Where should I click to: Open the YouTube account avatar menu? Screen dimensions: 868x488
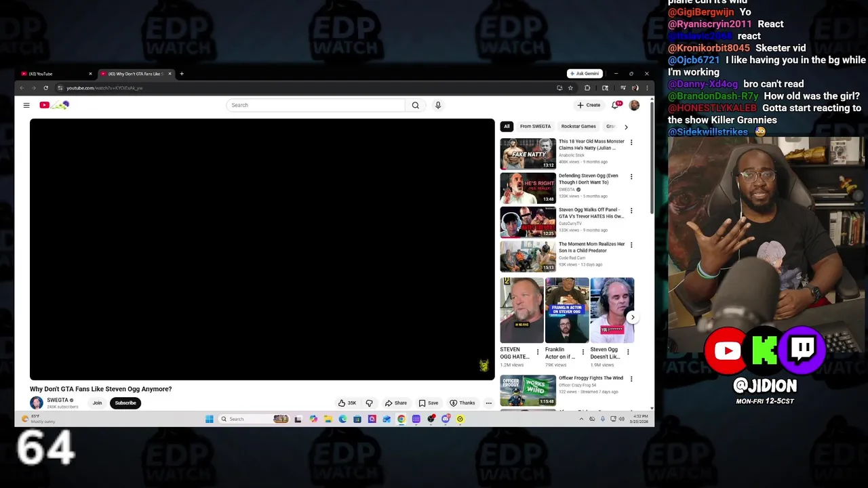pos(634,105)
